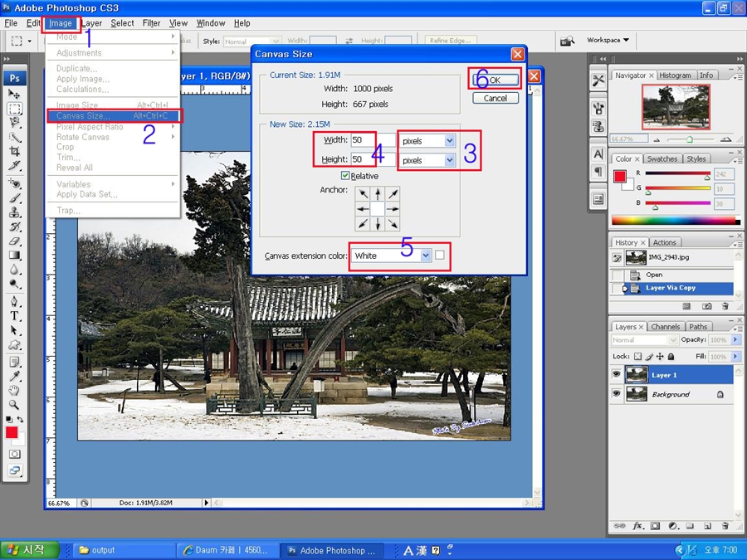747x560 pixels.
Task: Switch to the Histogram tab
Action: click(675, 75)
